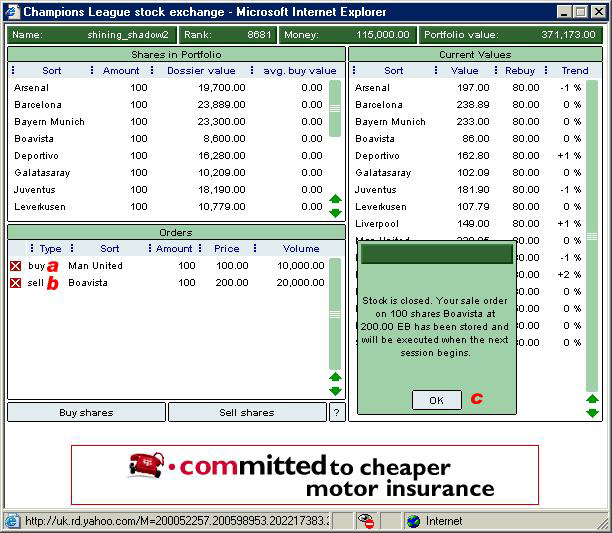Click Deportivo value 162.80 in Current Values
The height and width of the screenshot is (533, 612).
click(x=473, y=156)
